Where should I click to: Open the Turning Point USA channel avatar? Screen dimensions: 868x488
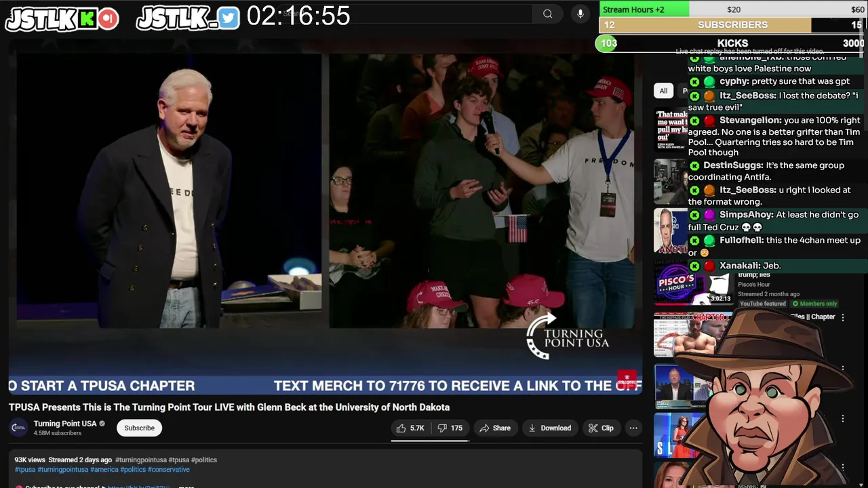pos(19,428)
